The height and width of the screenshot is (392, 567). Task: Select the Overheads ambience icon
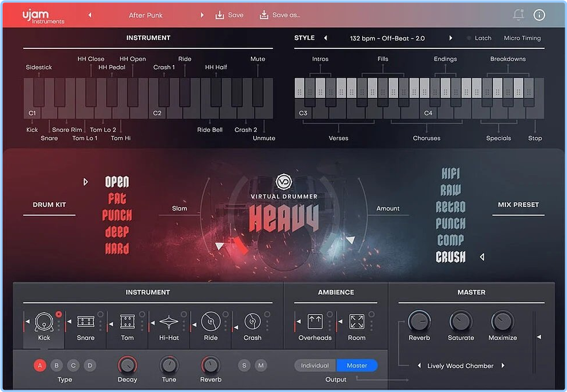click(315, 322)
